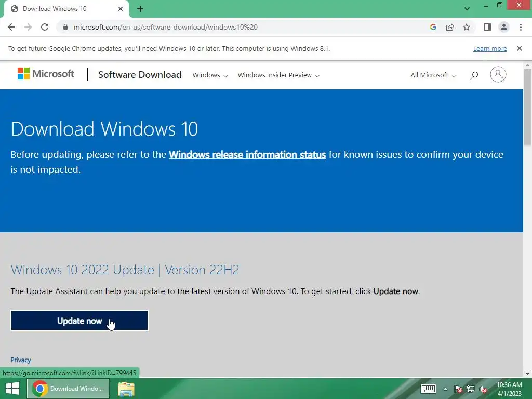Click the forward navigation arrow

click(x=28, y=27)
